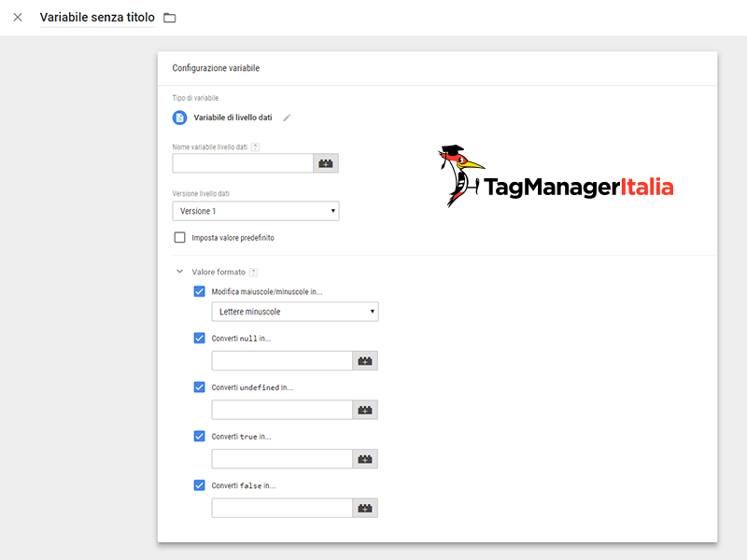Toggle the Converti true in checkbox

199,436
